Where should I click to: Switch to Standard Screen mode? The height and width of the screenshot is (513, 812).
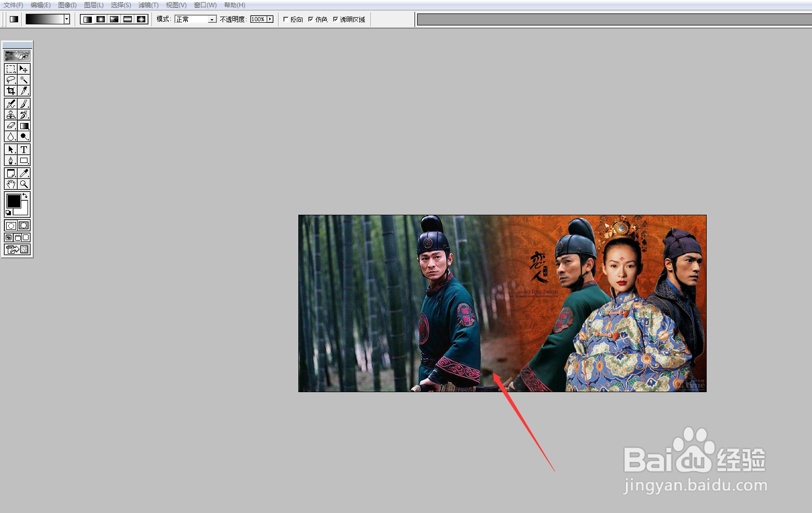click(x=9, y=238)
